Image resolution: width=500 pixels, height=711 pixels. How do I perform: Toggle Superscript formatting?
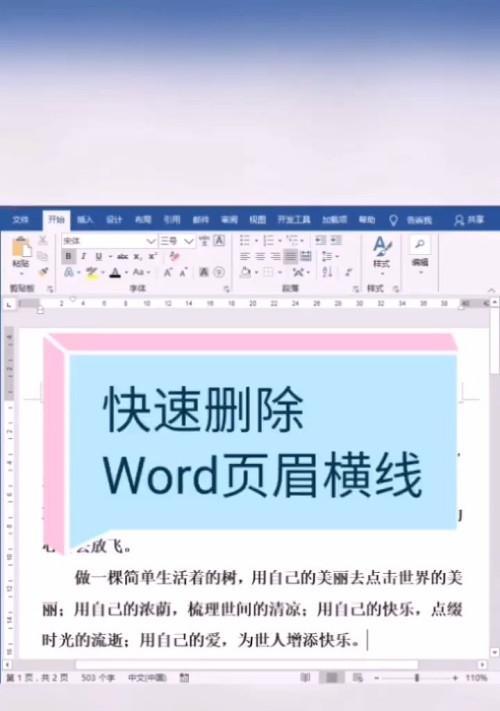point(153,257)
